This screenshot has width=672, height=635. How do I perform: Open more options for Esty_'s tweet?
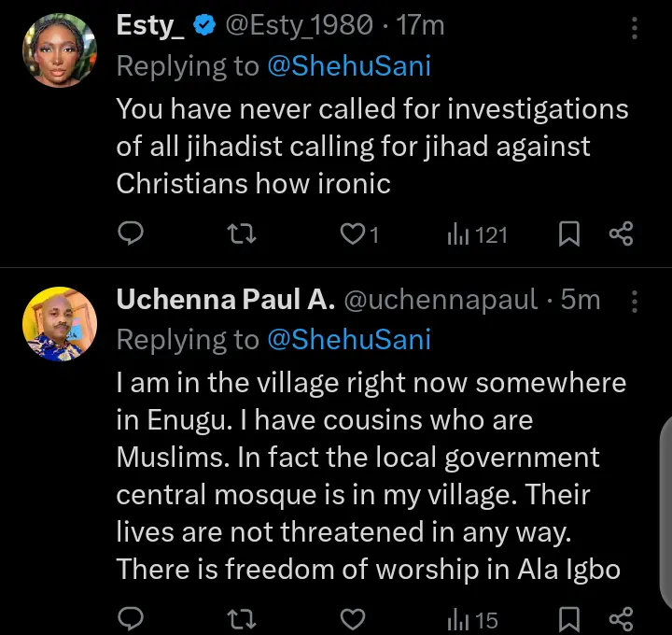[636, 28]
